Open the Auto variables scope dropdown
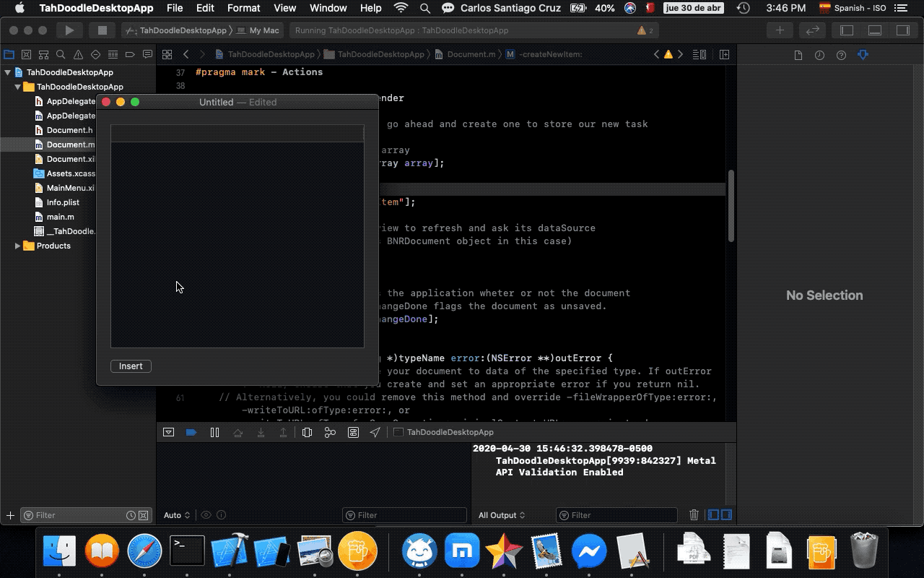The width and height of the screenshot is (924, 578). coord(177,515)
